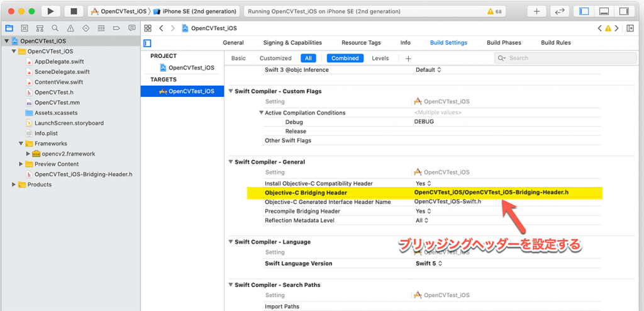Image resolution: width=644 pixels, height=311 pixels.
Task: Click the yellow warning icon in jump bar
Action: coord(608,28)
